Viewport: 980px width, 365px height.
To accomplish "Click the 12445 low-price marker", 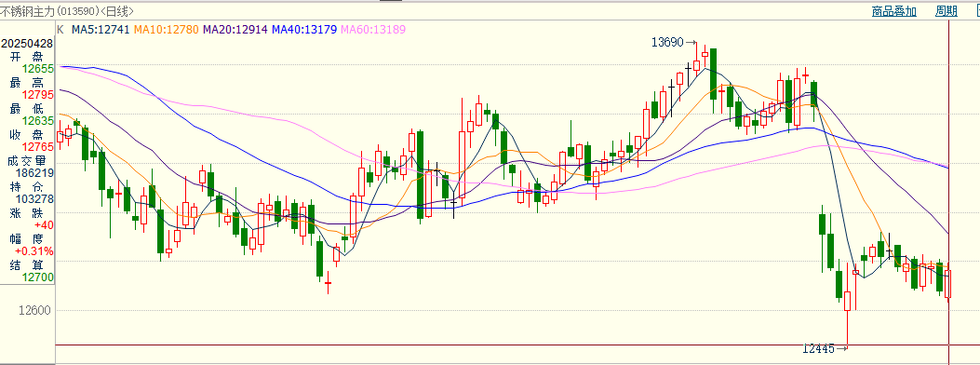I will coord(819,349).
